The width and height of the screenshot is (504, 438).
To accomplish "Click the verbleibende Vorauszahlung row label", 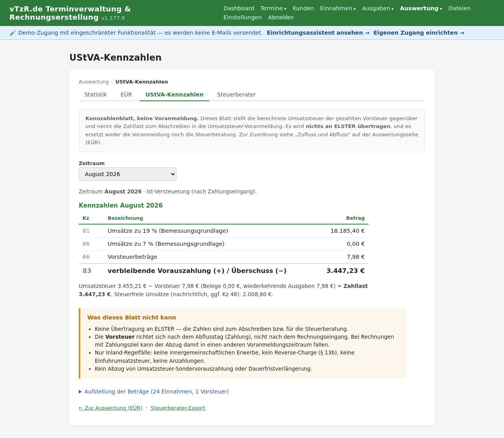I will tap(197, 271).
